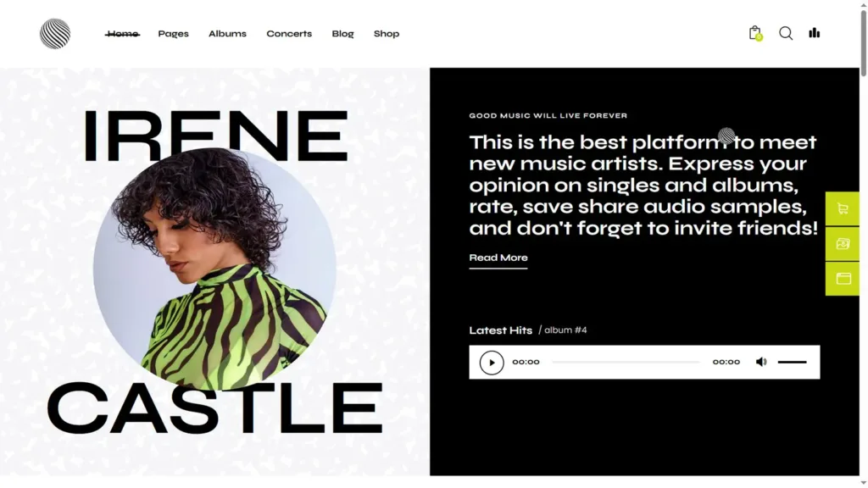Open the Pages menu

173,34
